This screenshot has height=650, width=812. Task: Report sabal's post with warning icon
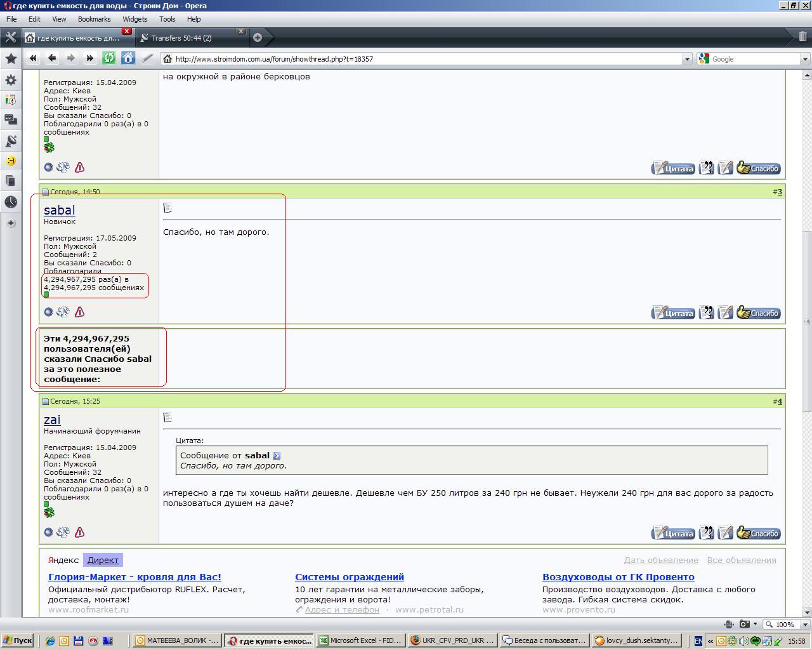pos(79,312)
